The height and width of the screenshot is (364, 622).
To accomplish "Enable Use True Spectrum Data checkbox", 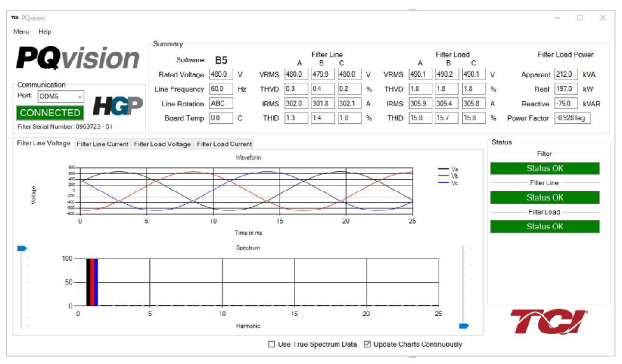I will 272,344.
